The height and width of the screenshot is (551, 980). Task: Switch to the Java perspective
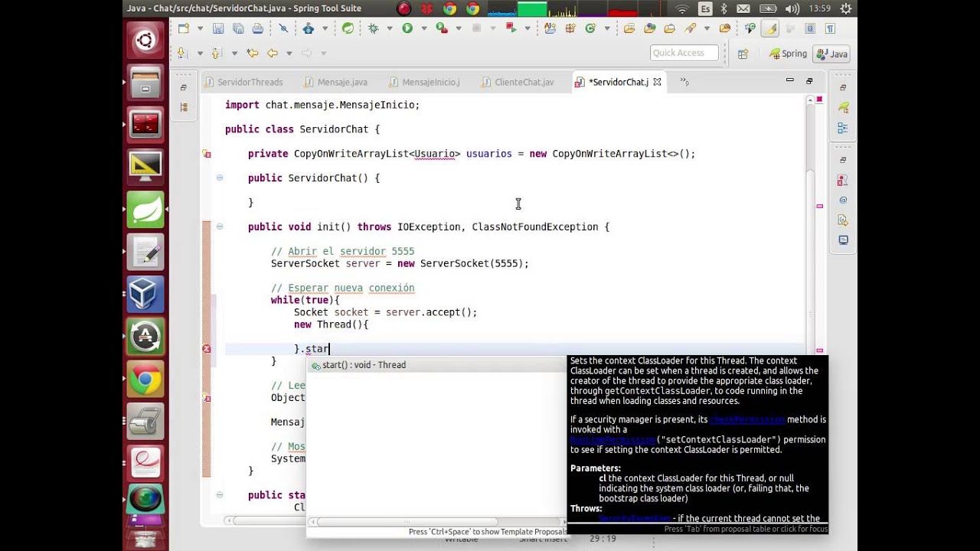pyautogui.click(x=832, y=54)
